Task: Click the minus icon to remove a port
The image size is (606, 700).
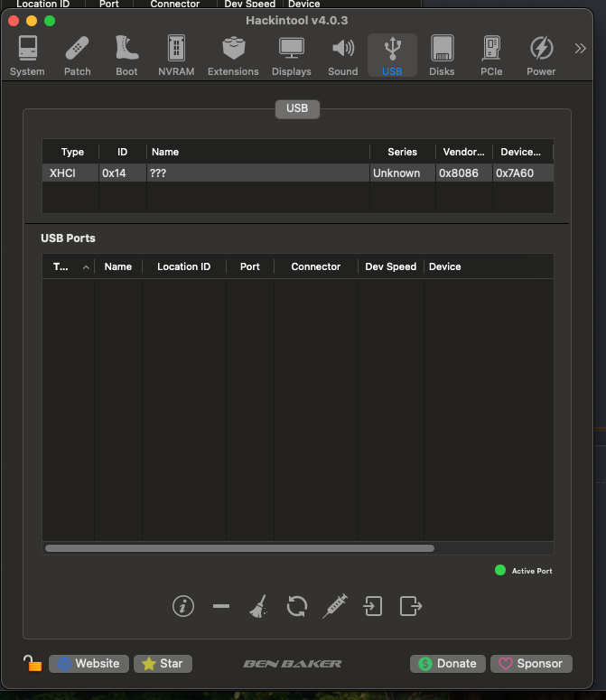Action: click(x=221, y=606)
